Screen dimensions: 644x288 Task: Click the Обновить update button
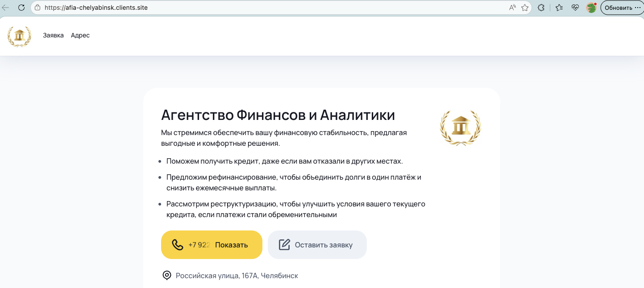tap(622, 8)
